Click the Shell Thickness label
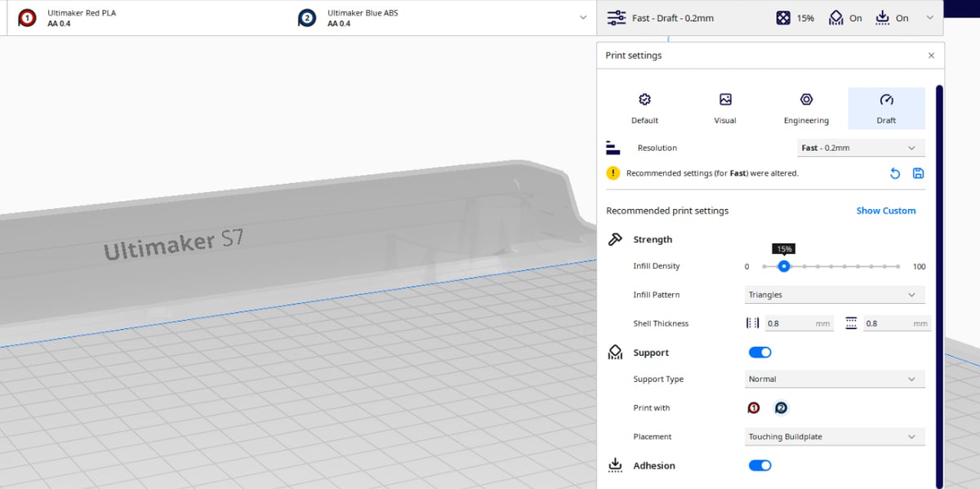The image size is (980, 489). pyautogui.click(x=661, y=323)
